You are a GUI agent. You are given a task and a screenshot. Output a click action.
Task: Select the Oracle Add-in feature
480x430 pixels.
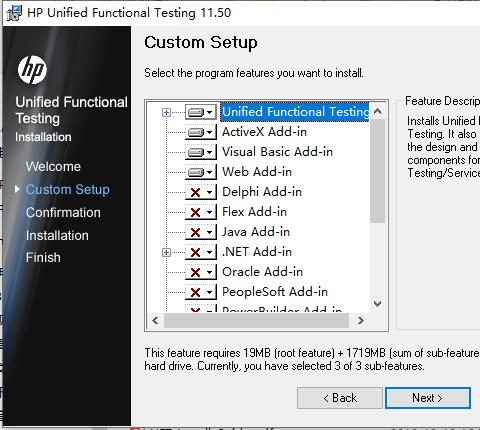[262, 272]
